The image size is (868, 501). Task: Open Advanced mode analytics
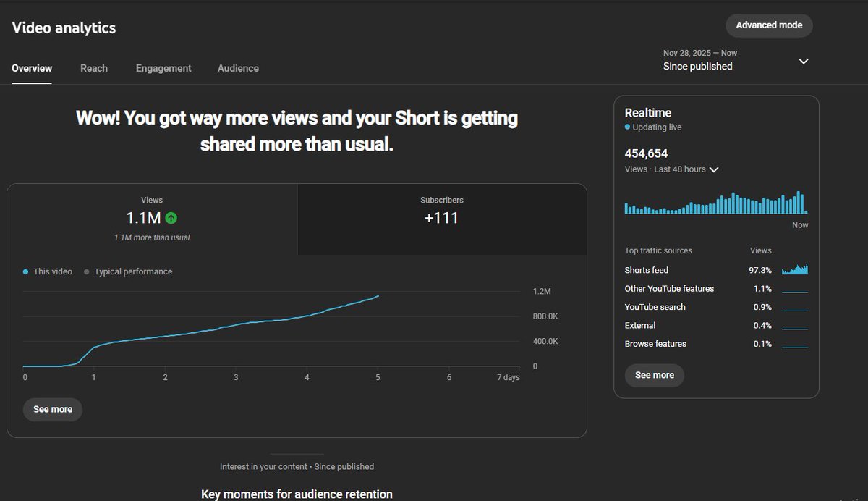pos(769,25)
